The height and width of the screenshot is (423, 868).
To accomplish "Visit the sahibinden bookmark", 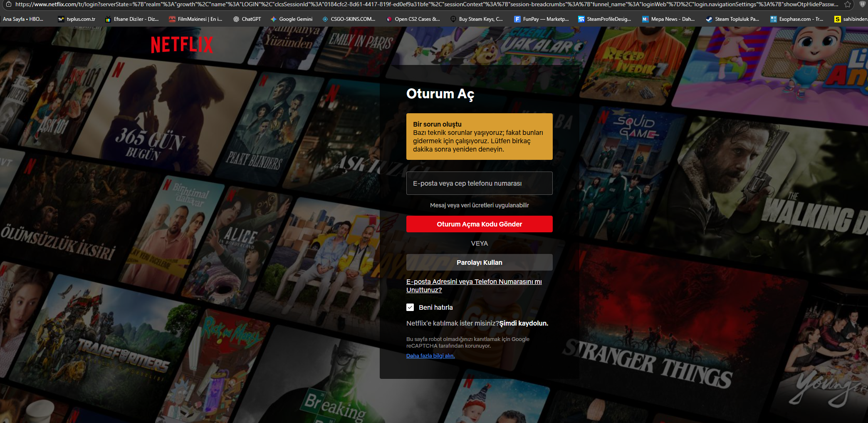I will click(851, 19).
